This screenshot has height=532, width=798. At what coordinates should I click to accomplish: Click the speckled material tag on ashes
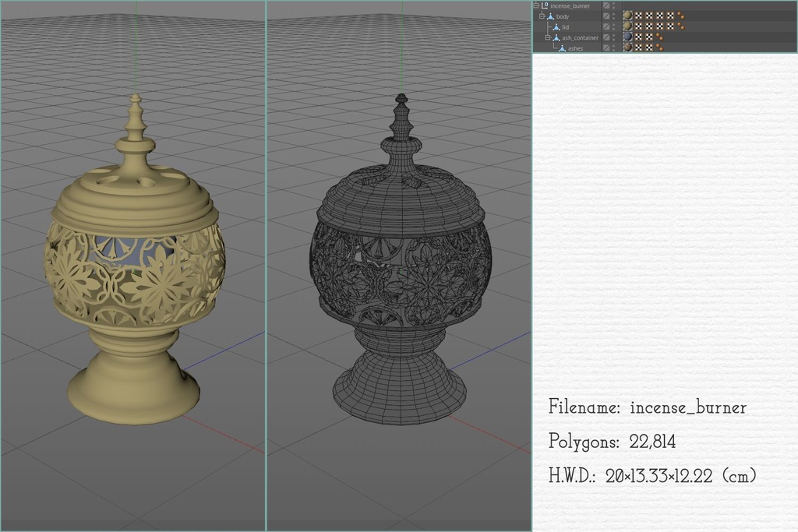coord(627,48)
